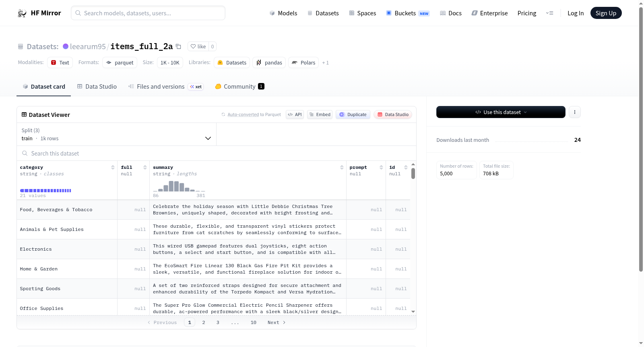Click the Polars library tag

coord(303,62)
